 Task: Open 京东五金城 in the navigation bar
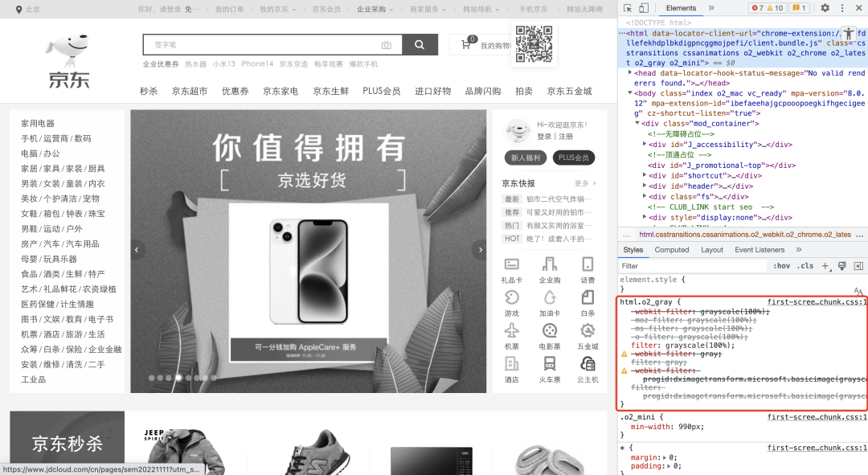[x=569, y=92]
